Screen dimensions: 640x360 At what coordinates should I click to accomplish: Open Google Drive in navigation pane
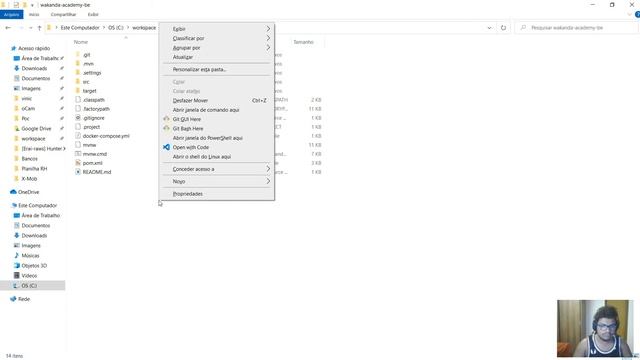[36, 129]
